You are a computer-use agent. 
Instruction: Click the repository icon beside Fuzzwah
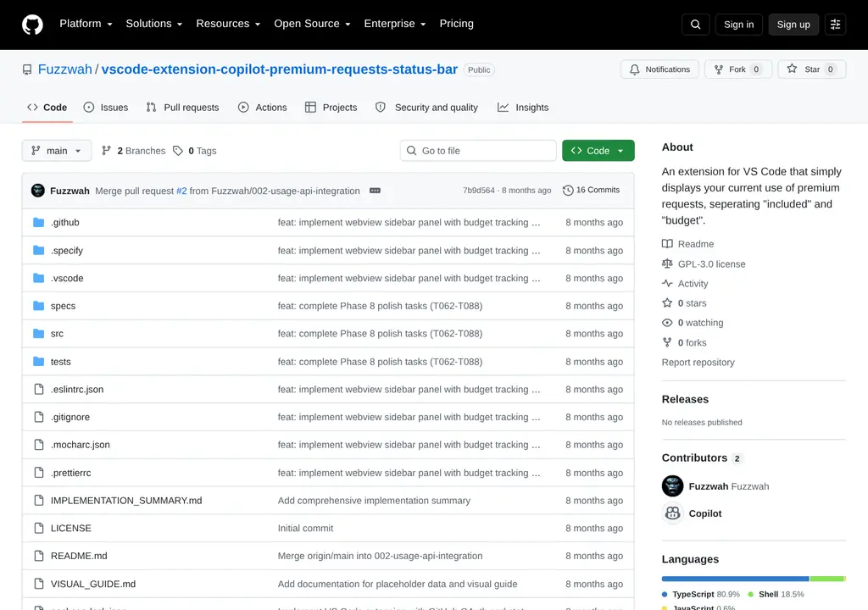[x=27, y=69]
